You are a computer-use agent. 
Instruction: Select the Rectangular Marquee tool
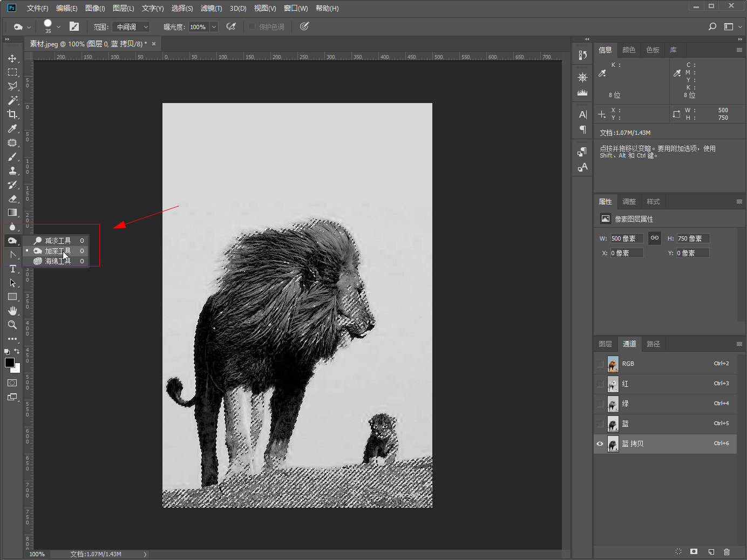[x=12, y=72]
